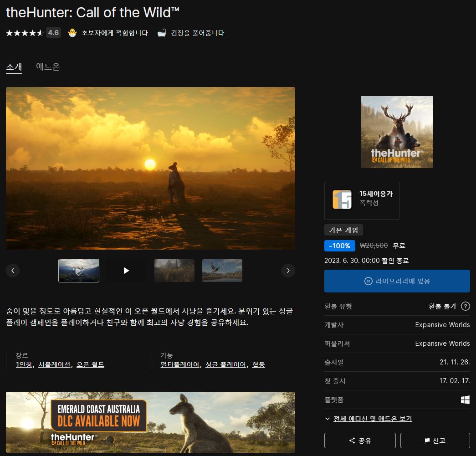Click the release date 21. 11. 26.
476x456 pixels.
455,362
